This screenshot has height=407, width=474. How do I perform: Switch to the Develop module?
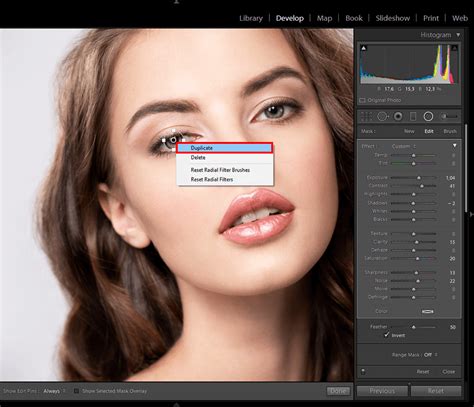coord(290,18)
